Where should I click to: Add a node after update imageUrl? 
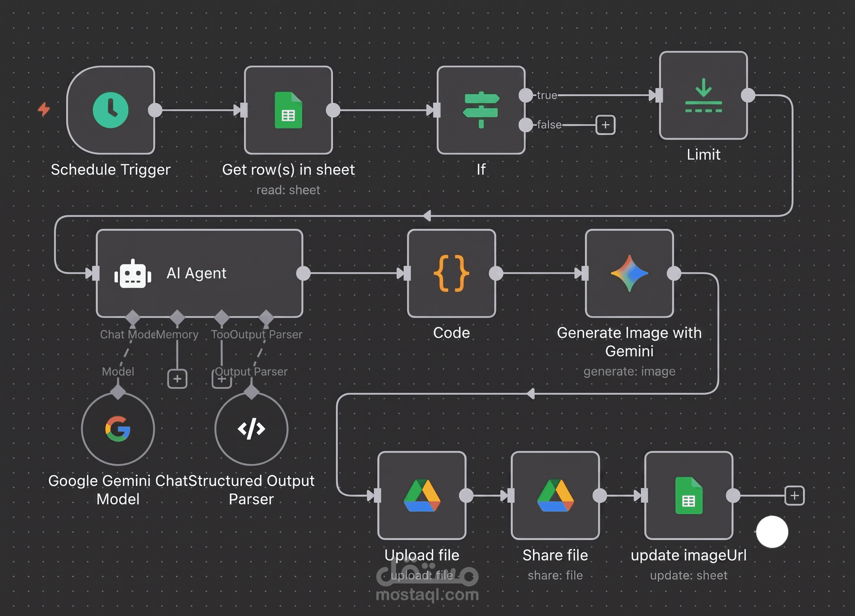pyautogui.click(x=794, y=495)
